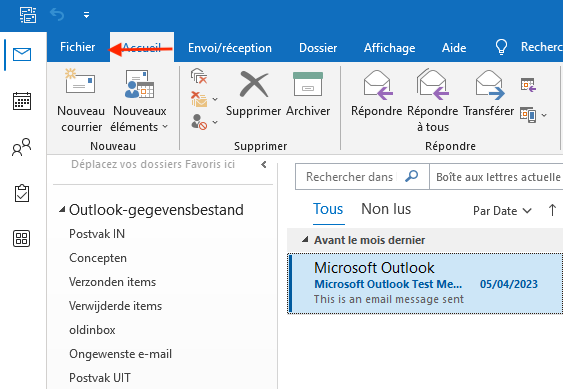Open the more apps grid icon
Viewport: 563px width, 389px height.
22,239
